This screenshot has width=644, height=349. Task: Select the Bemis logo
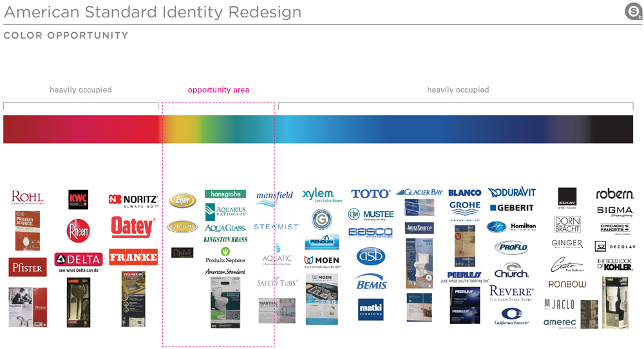click(x=372, y=282)
